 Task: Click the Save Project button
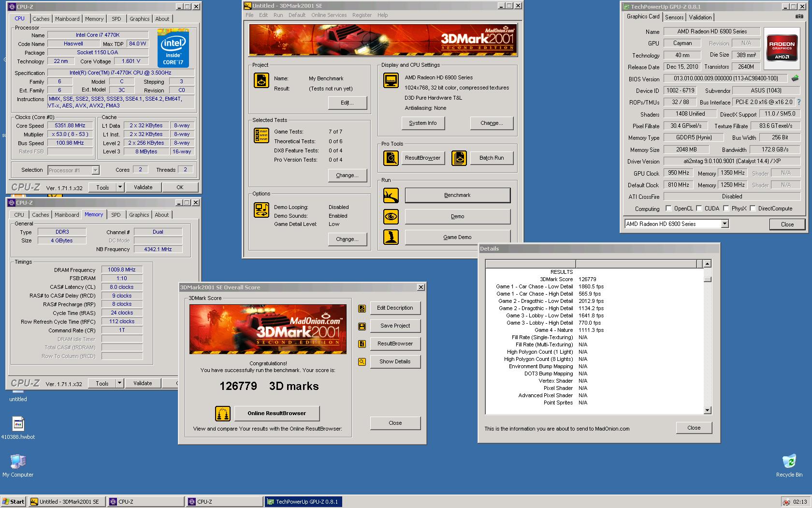[x=395, y=326]
